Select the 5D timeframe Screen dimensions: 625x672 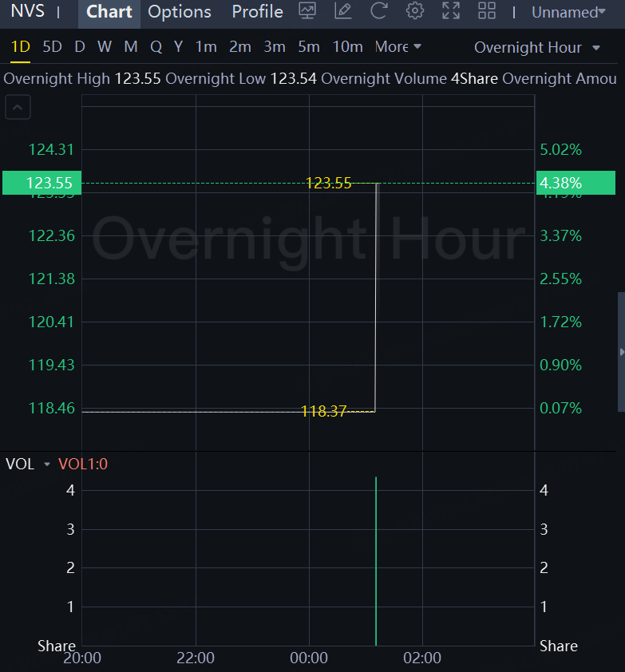pyautogui.click(x=52, y=47)
